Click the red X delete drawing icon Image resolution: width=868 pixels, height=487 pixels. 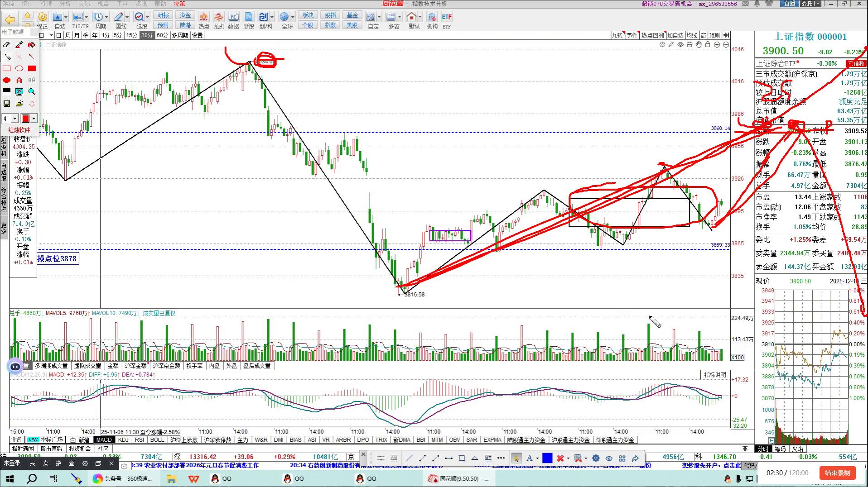click(x=560, y=458)
